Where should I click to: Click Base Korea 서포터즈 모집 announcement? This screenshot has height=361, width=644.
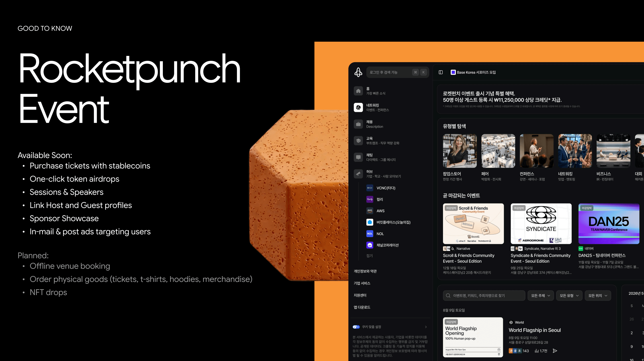point(473,72)
